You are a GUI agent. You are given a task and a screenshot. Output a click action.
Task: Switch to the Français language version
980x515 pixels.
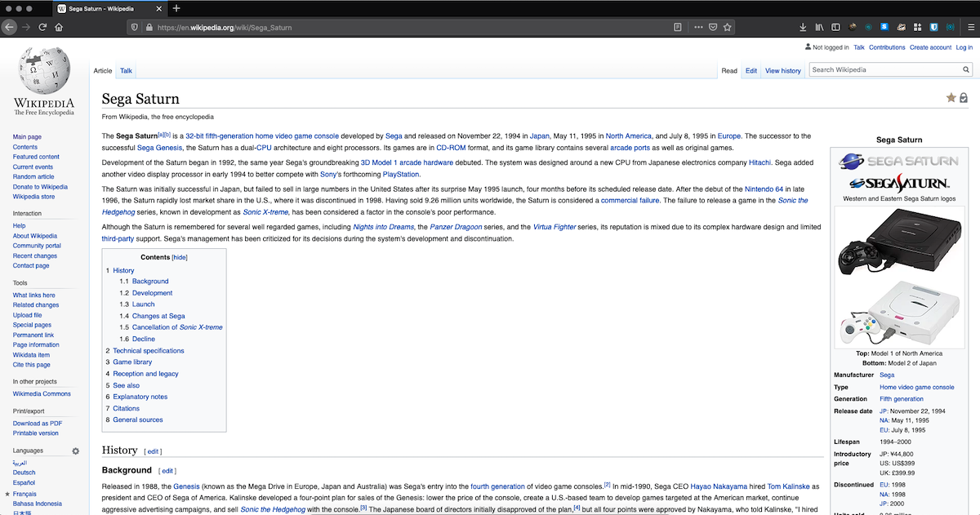point(24,494)
